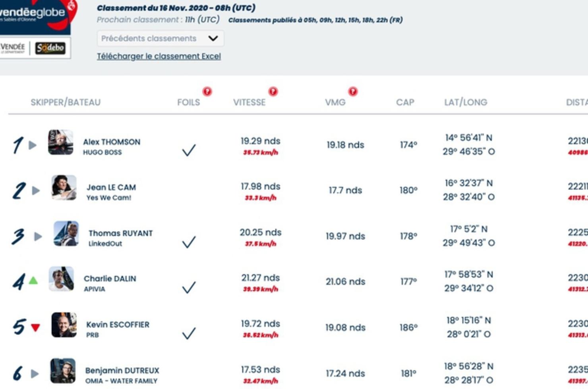Image resolution: width=588 pixels, height=389 pixels.
Task: Click the Sodebo sponsor logo
Action: (x=50, y=48)
